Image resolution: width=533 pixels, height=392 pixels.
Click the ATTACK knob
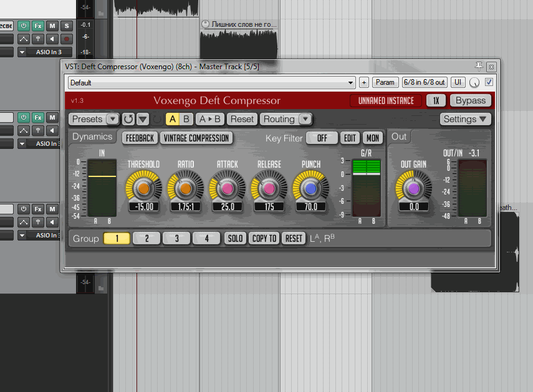coord(228,189)
